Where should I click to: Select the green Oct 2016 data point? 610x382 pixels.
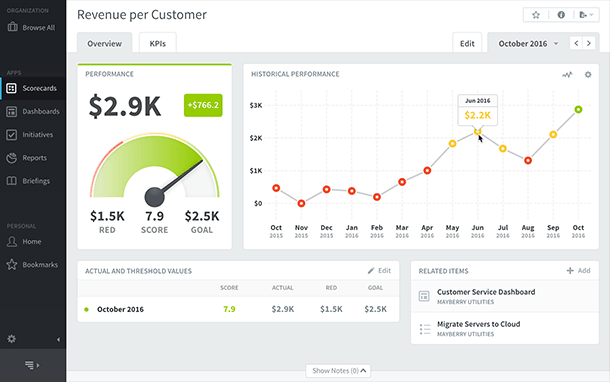click(578, 110)
